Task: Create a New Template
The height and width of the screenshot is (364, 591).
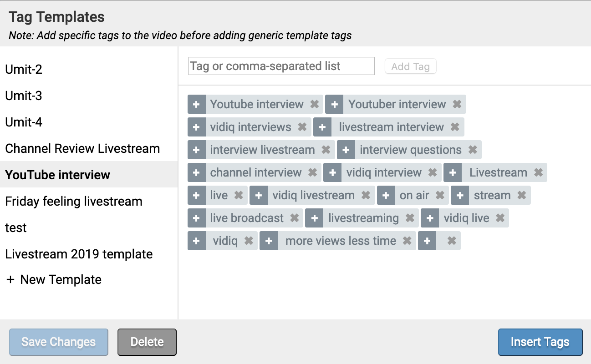Action: 54,280
